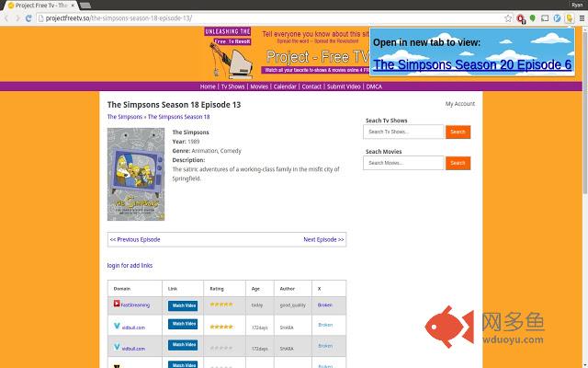Click The Simpsons Season 18 breadcrumb link
The height and width of the screenshot is (368, 588).
click(x=178, y=117)
